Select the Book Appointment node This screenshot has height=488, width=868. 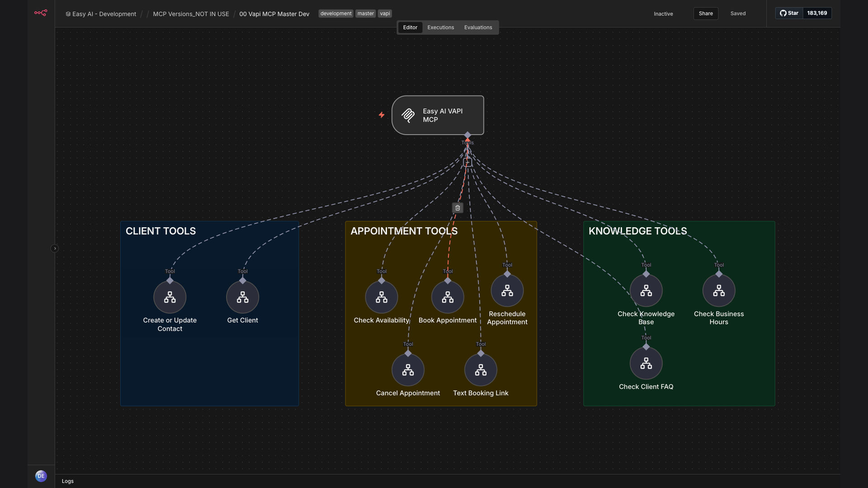pos(448,297)
